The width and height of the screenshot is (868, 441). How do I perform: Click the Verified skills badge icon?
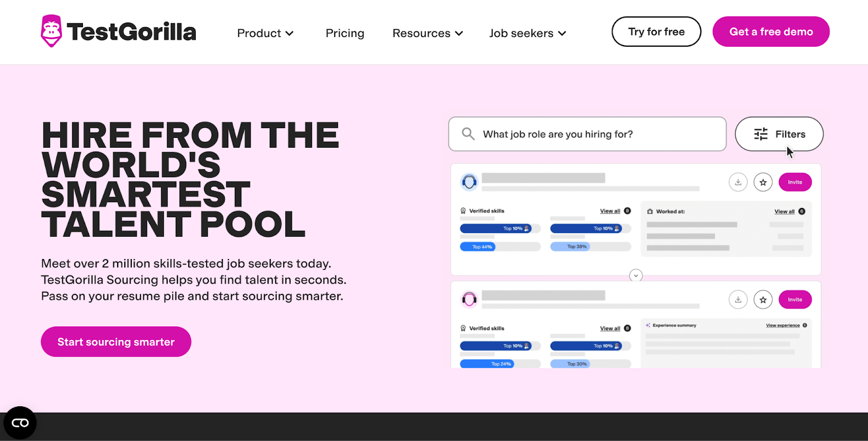(463, 211)
